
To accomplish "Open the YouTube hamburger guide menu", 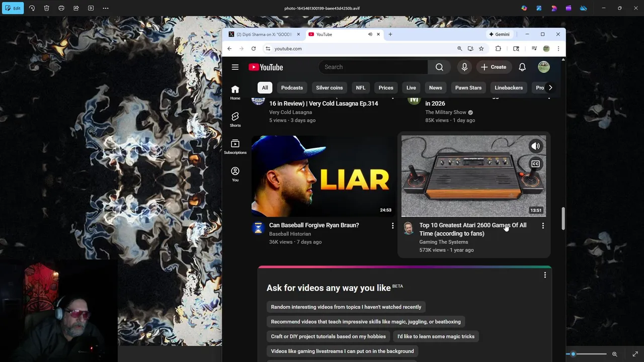I will click(x=235, y=67).
